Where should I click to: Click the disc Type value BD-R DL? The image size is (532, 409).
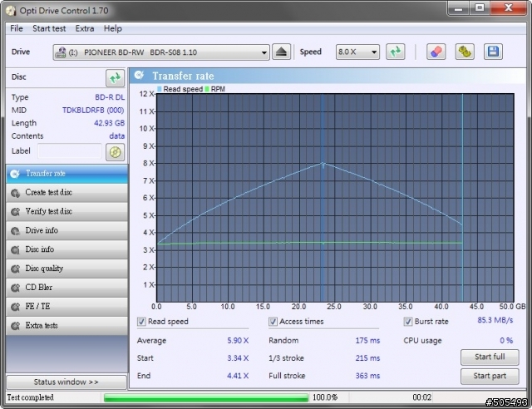[x=110, y=97]
